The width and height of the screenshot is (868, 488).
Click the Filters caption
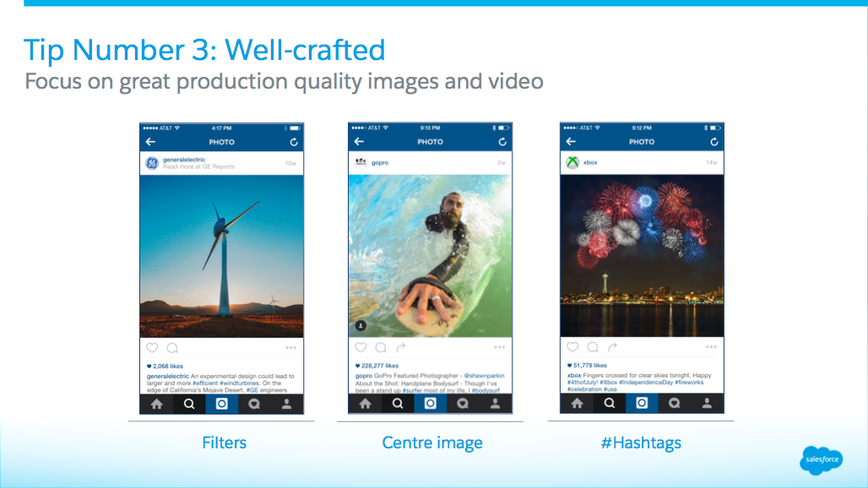point(225,442)
